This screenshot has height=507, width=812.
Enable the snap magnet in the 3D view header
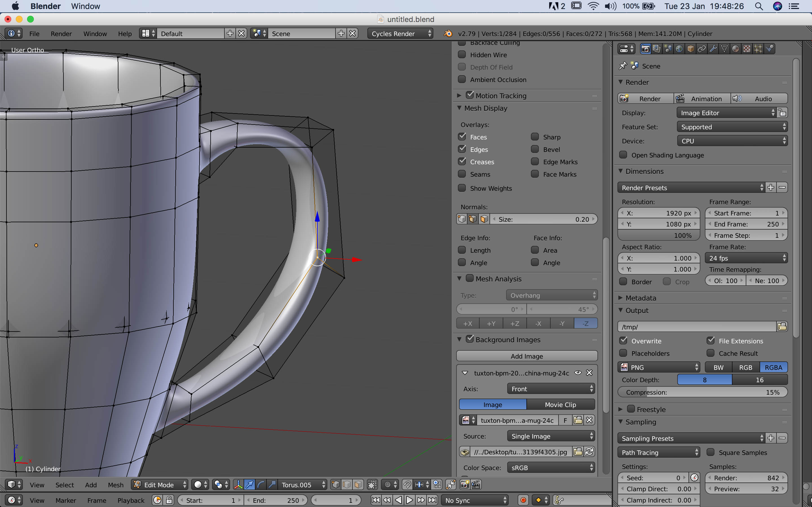tap(408, 484)
